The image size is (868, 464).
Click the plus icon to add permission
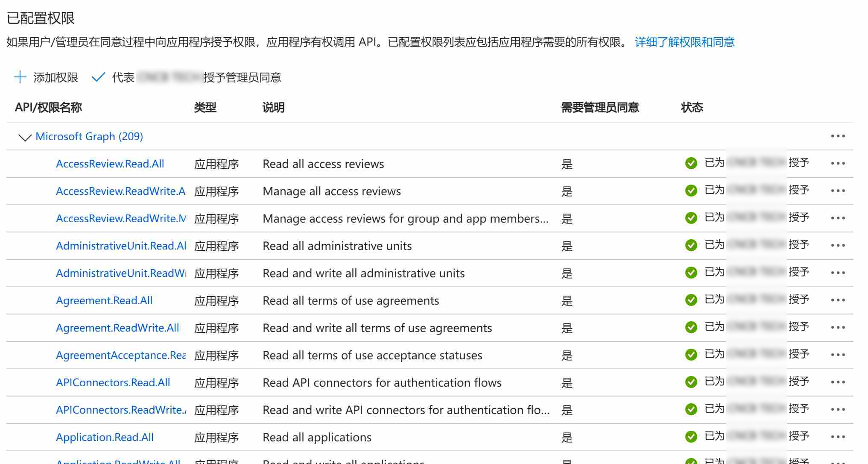click(x=20, y=77)
